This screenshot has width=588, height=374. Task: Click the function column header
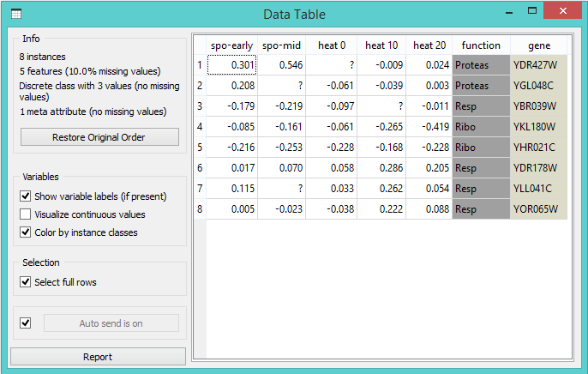481,45
